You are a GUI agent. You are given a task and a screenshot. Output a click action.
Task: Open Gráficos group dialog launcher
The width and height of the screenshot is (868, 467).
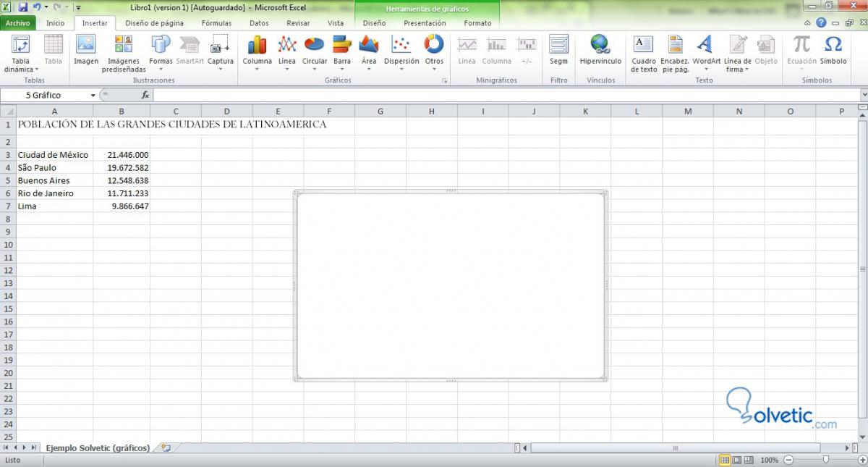(445, 81)
